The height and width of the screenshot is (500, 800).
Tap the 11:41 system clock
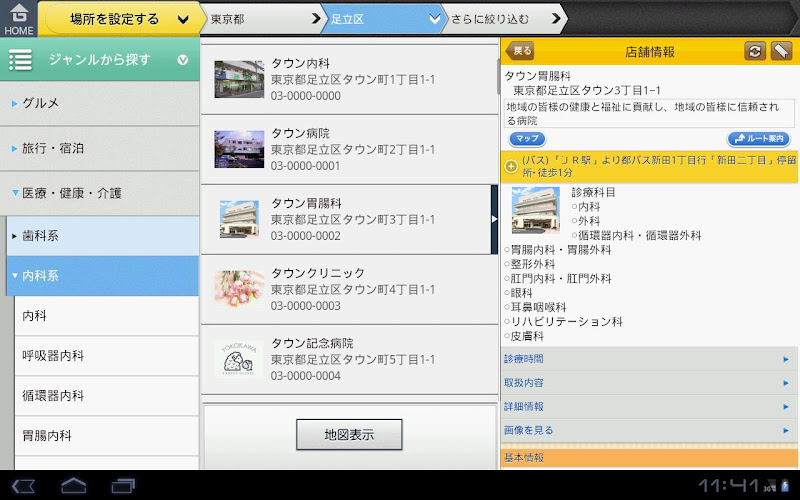[730, 485]
